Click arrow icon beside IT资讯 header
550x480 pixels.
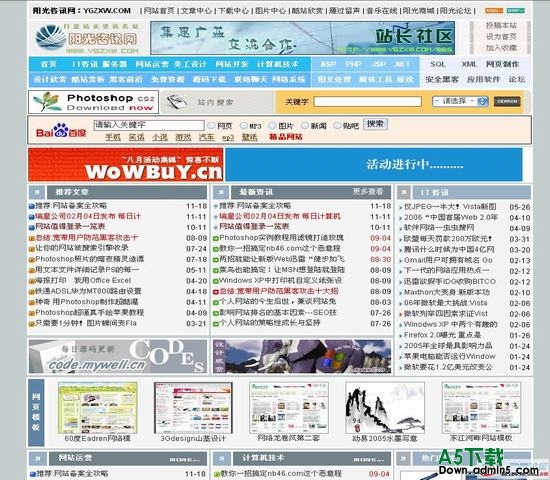(404, 192)
